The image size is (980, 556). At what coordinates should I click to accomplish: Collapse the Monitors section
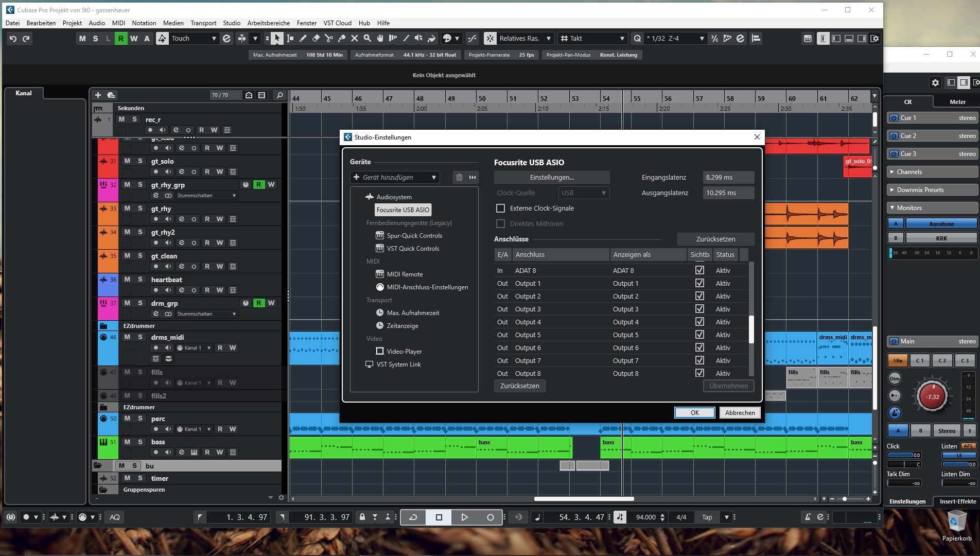tap(932, 208)
